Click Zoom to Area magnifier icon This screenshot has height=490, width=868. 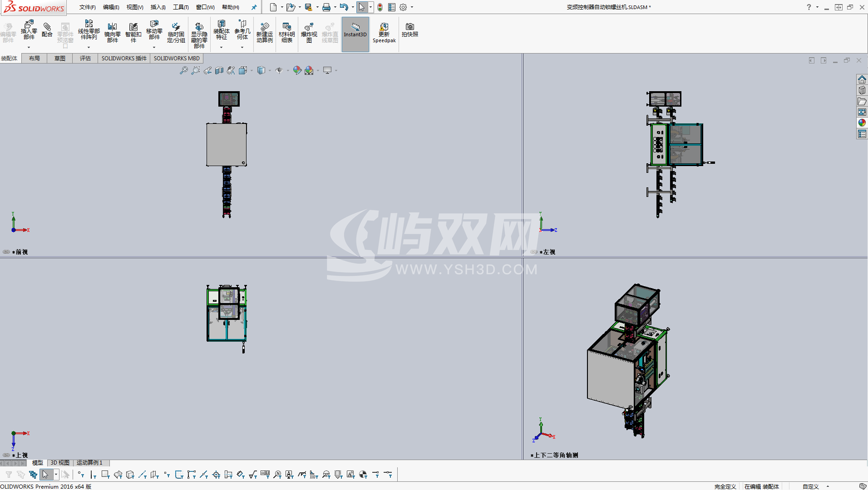(x=196, y=70)
